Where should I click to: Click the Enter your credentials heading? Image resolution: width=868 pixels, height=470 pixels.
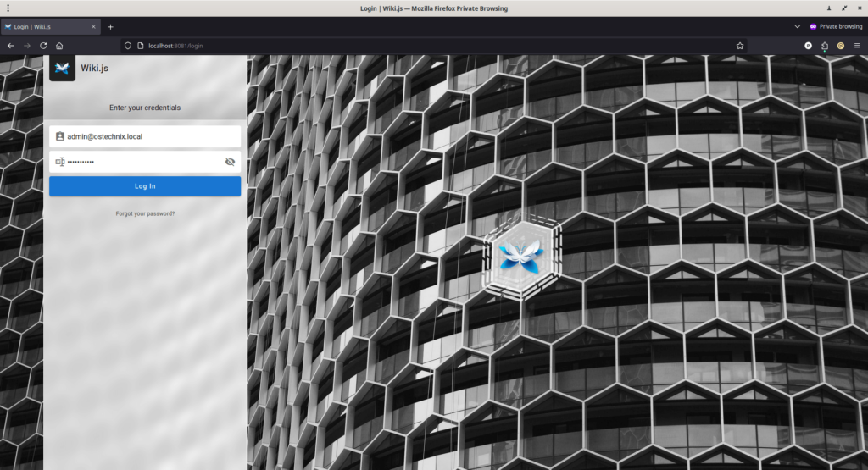coord(144,108)
